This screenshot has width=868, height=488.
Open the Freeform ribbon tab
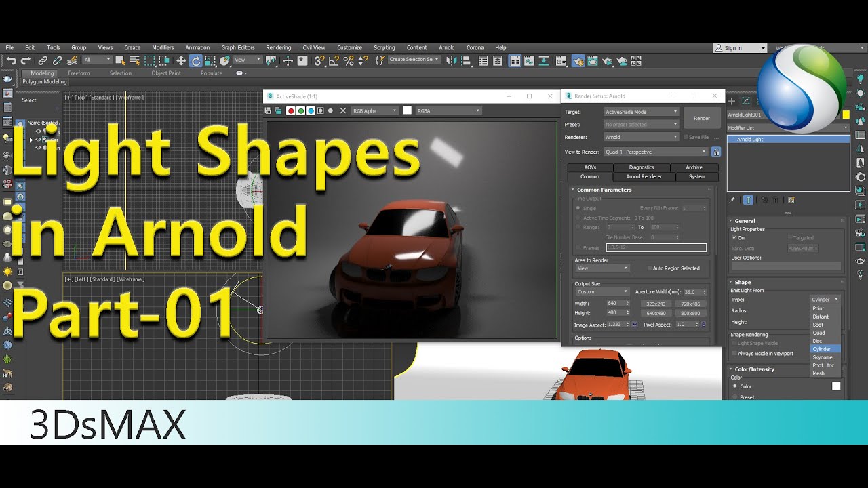tap(79, 73)
